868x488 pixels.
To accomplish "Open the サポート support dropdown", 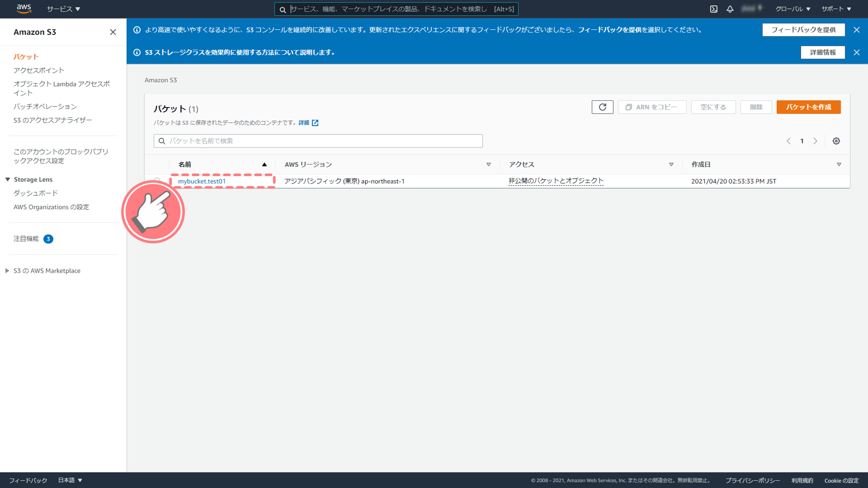I will coord(836,9).
